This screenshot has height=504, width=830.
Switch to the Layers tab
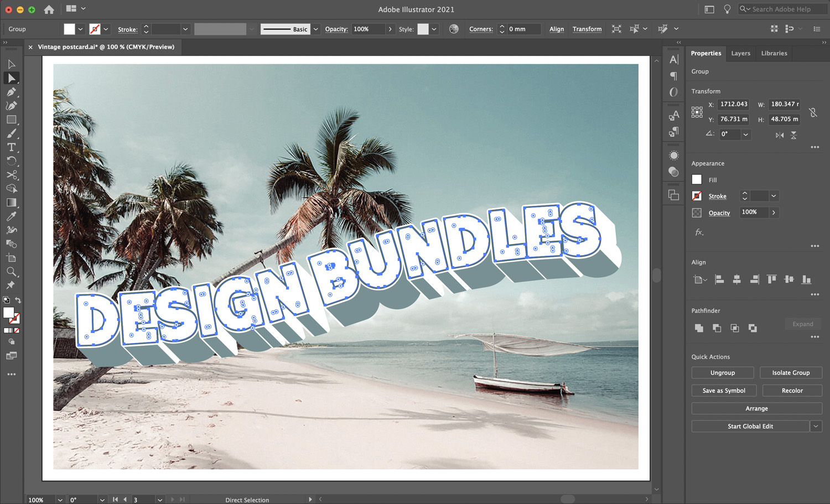[x=740, y=54]
